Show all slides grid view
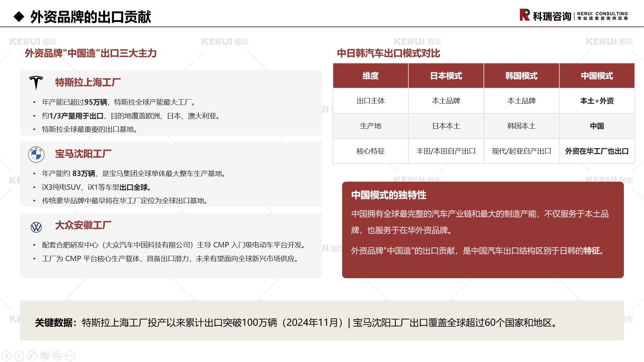 pyautogui.click(x=45, y=355)
